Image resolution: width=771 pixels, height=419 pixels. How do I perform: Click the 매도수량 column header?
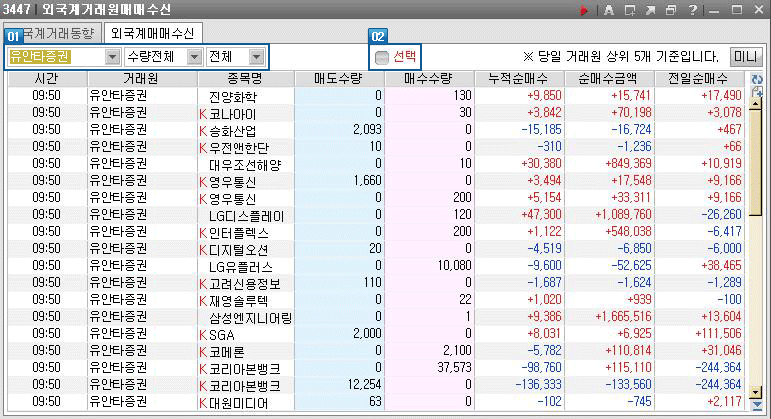(x=339, y=79)
